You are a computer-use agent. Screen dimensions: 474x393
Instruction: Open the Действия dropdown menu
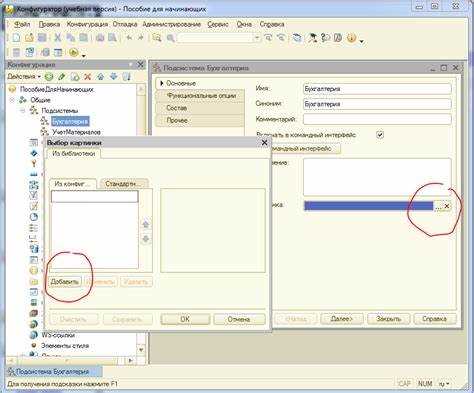(x=24, y=77)
